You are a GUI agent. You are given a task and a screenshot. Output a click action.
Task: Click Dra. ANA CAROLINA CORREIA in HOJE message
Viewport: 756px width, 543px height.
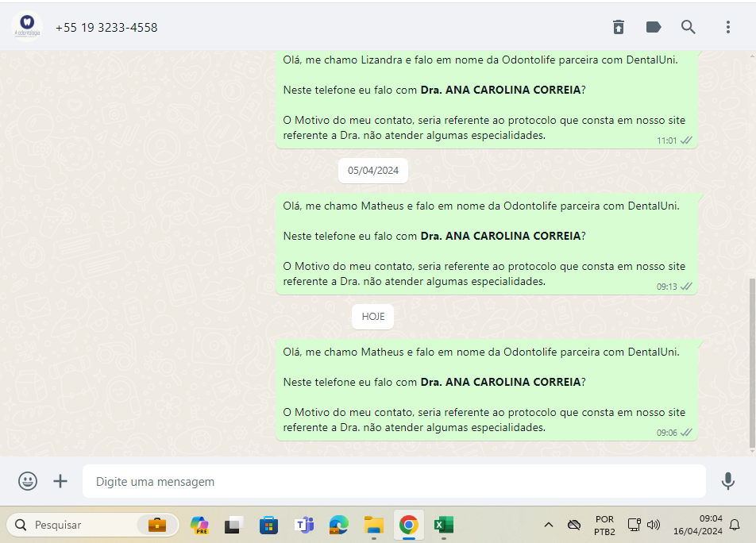pos(500,382)
